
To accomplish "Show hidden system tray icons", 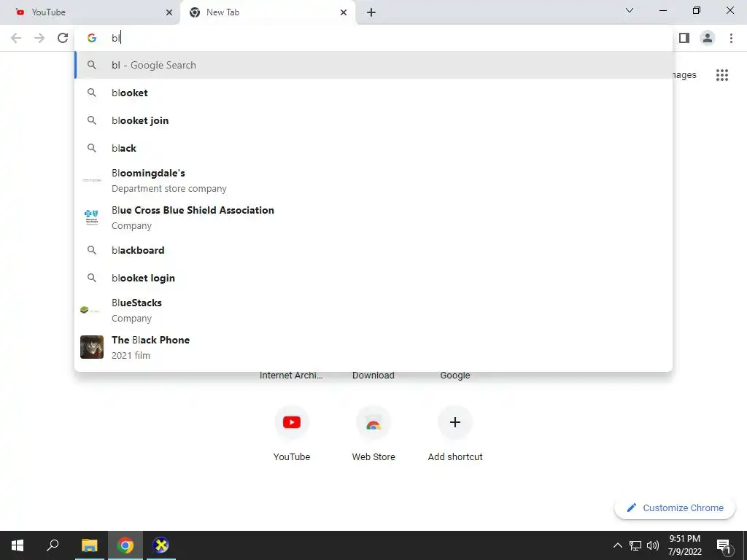I will click(617, 545).
